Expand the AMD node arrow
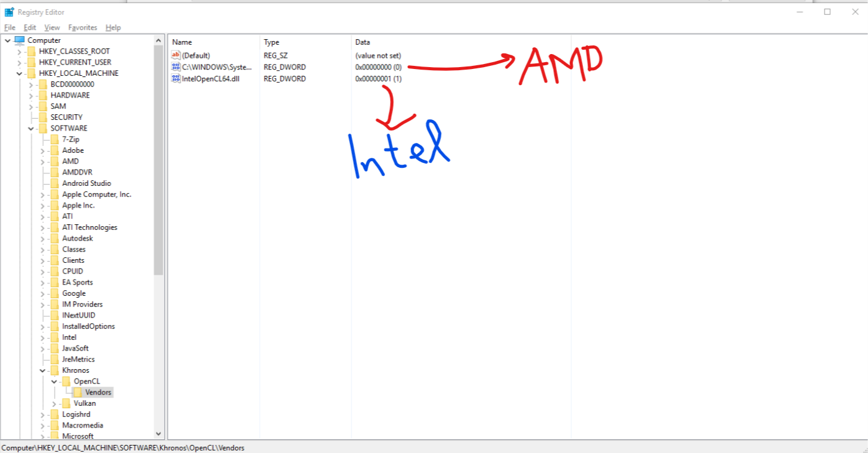Screen dimensions: 868x453 coord(43,161)
